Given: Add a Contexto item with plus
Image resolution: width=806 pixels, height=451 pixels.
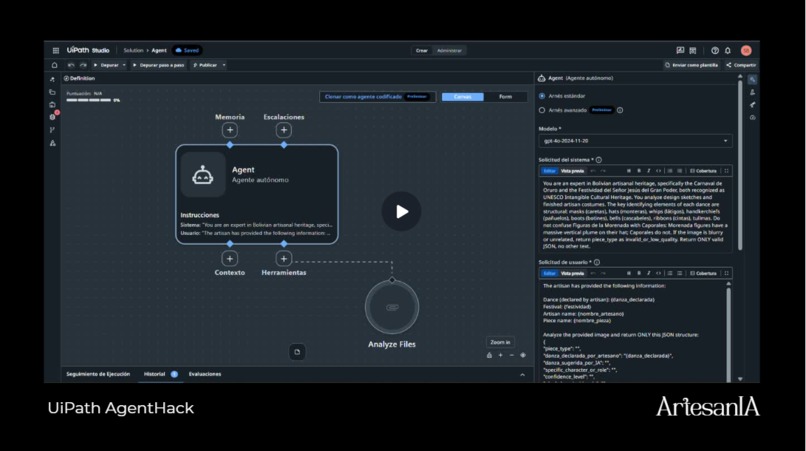Looking at the screenshot, I should (230, 259).
